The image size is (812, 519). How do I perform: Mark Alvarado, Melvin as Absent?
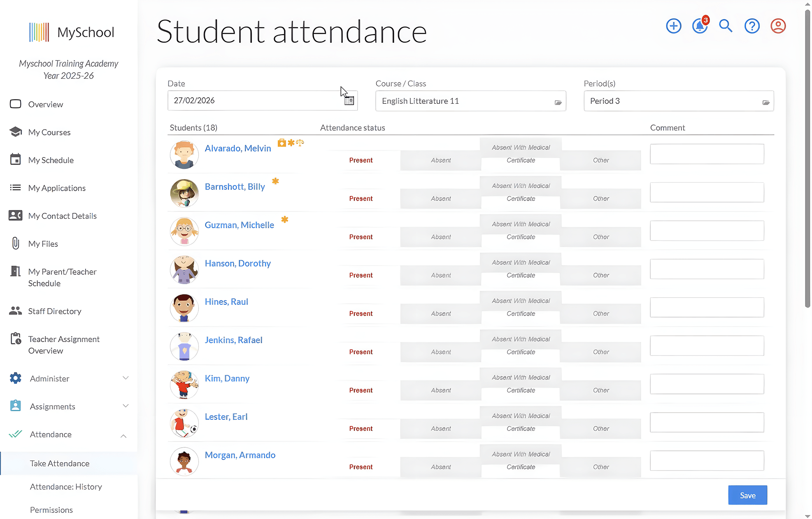tap(440, 160)
